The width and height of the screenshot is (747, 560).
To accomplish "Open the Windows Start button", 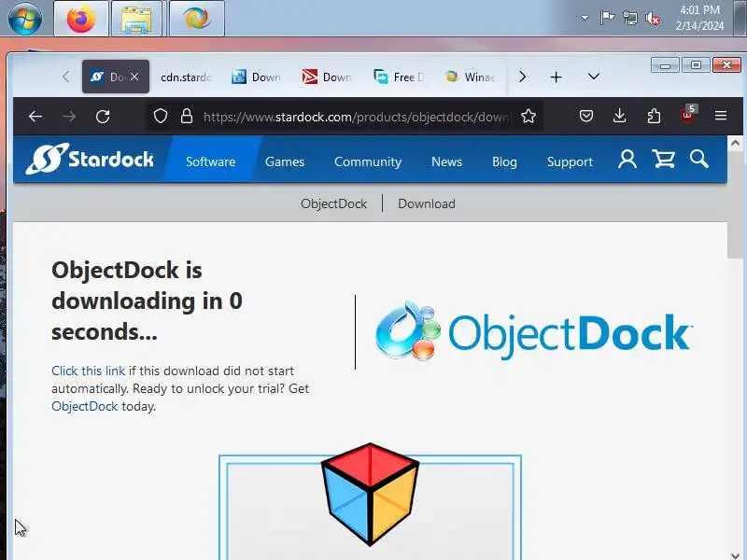I will pyautogui.click(x=25, y=19).
